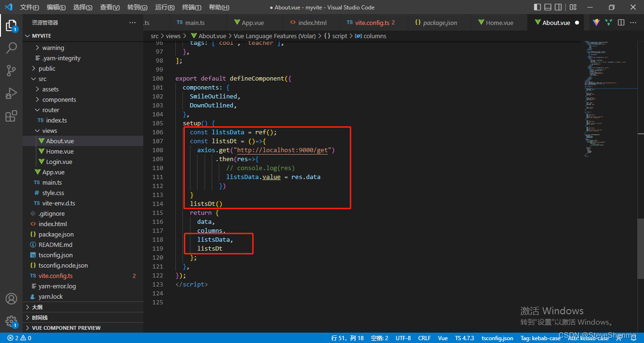644x343 pixels.
Task: Open tsconfig.json in the file tree
Action: pyautogui.click(x=83, y=255)
